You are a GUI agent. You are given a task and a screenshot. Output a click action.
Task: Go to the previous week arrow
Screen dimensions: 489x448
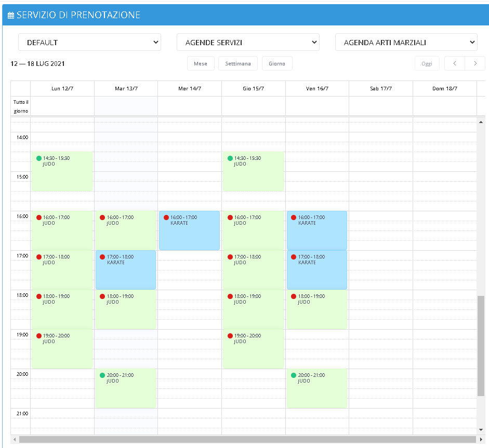pos(455,63)
